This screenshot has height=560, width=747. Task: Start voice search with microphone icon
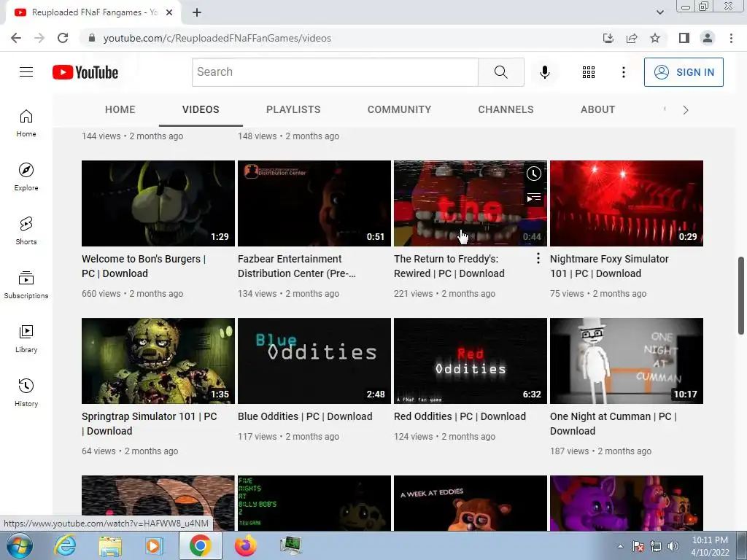(x=544, y=72)
